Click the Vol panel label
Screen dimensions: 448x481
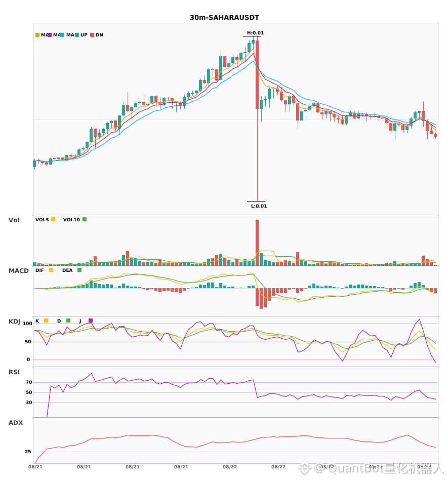pos(14,220)
